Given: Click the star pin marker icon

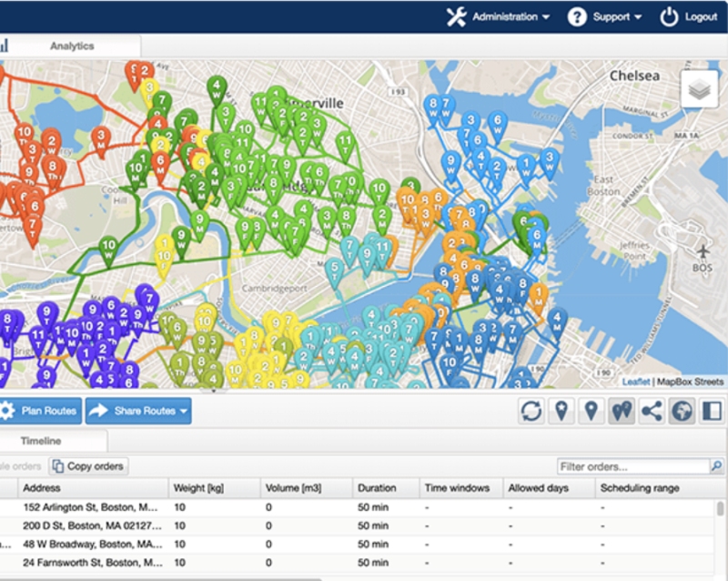Looking at the screenshot, I should pyautogui.click(x=561, y=411).
